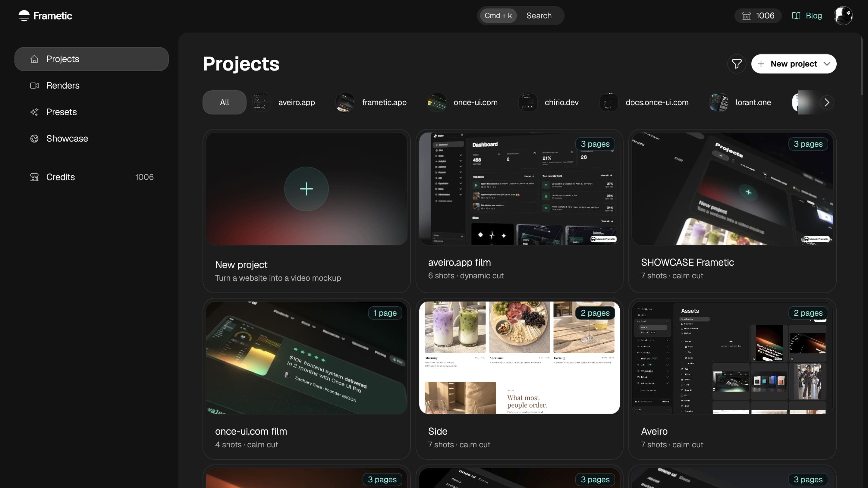Click the Blog book icon
Image resolution: width=868 pixels, height=488 pixels.
796,16
